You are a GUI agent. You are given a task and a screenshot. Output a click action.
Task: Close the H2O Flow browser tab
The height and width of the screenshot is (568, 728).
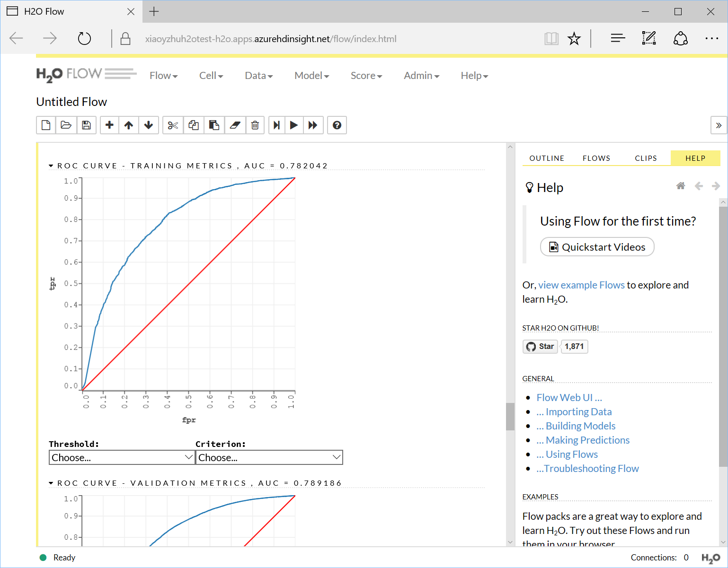[x=131, y=11]
